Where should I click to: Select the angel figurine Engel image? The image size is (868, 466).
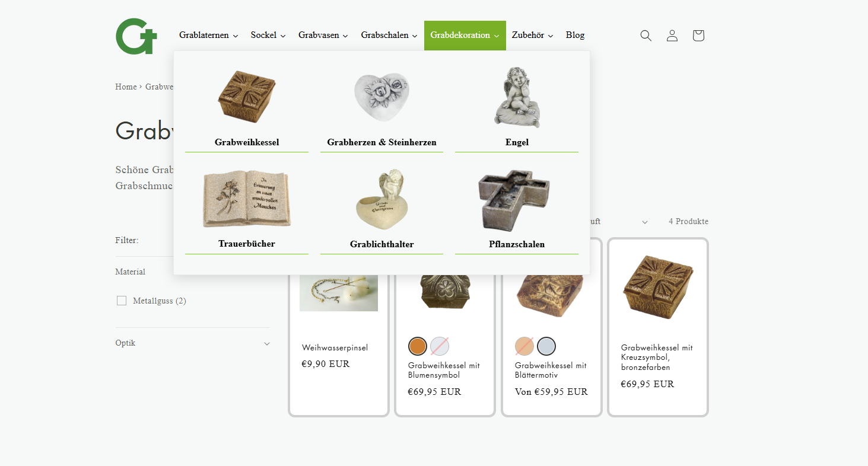517,97
